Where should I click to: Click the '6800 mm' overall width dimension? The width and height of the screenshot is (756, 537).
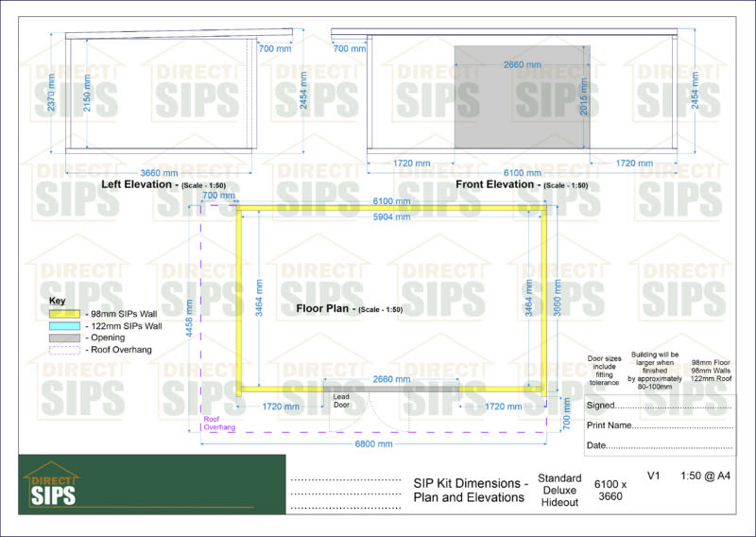point(373,444)
